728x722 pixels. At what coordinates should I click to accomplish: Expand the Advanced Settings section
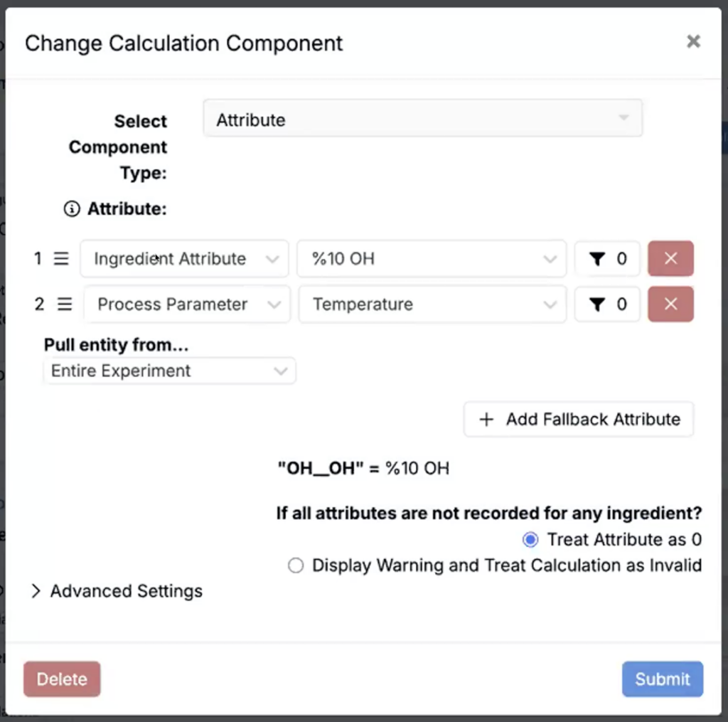point(117,591)
